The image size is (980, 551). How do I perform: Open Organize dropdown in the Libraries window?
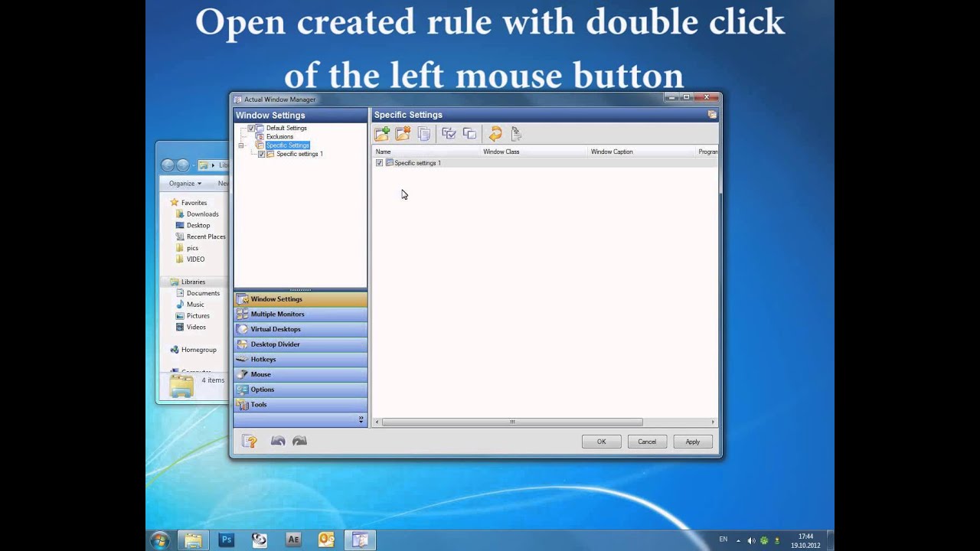185,184
